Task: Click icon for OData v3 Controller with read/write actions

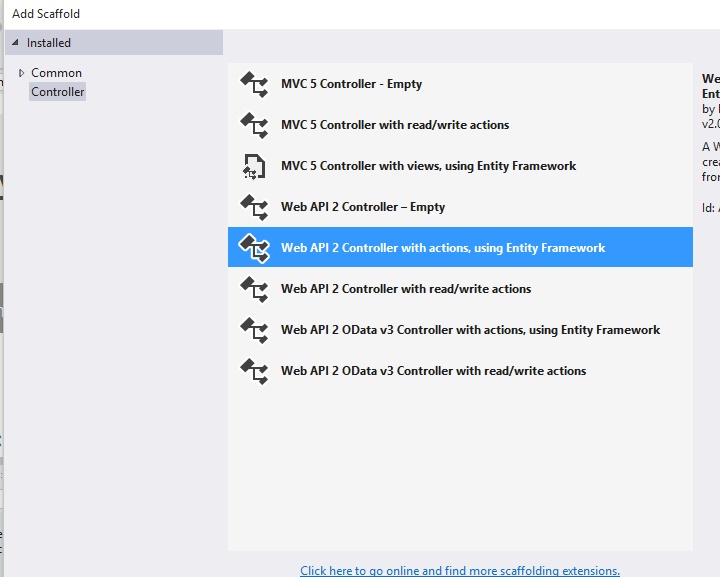Action: point(254,371)
